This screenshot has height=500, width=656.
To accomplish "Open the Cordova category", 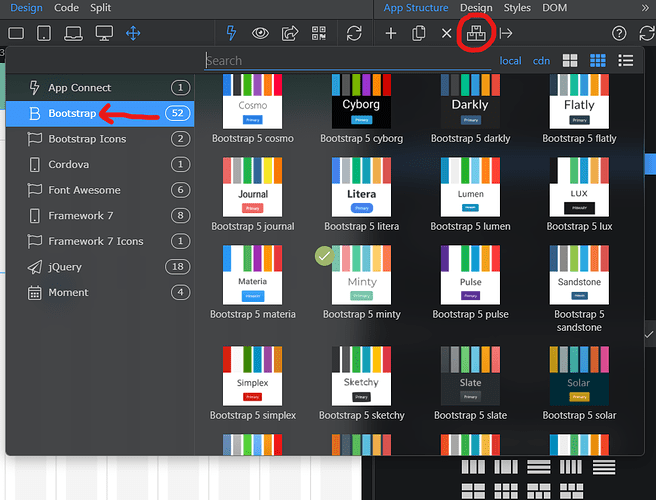I will [100, 164].
